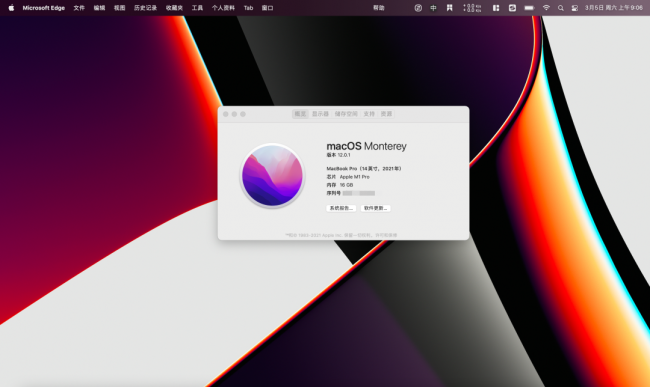The image size is (650, 387).
Task: Click the blurred 序列号 serial number field
Action: (359, 194)
